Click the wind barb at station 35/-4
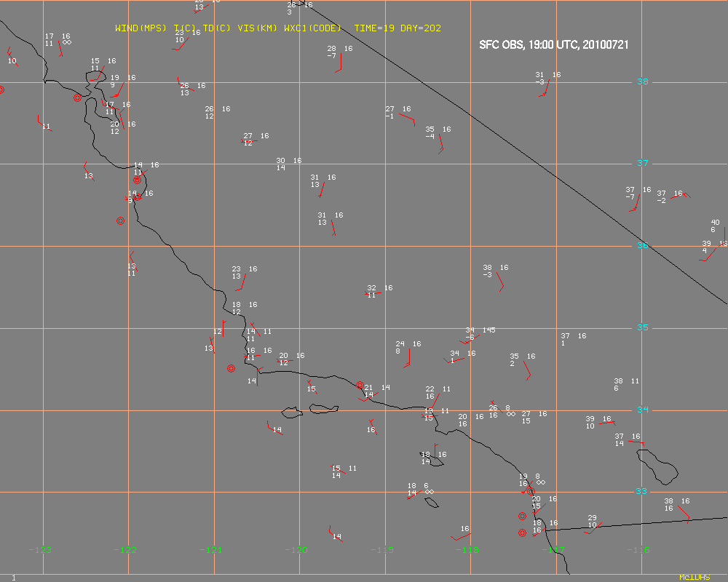Viewport: 728px width, 582px height. tap(440, 144)
